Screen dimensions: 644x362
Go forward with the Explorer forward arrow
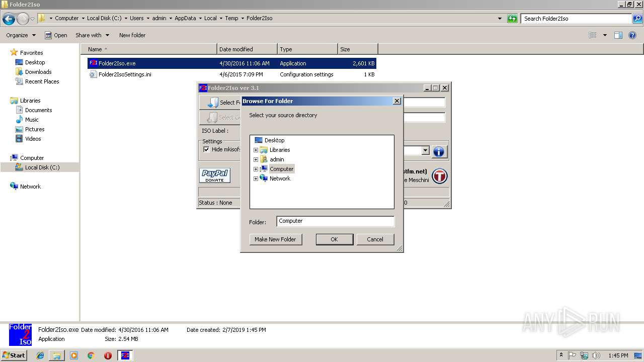click(x=23, y=19)
